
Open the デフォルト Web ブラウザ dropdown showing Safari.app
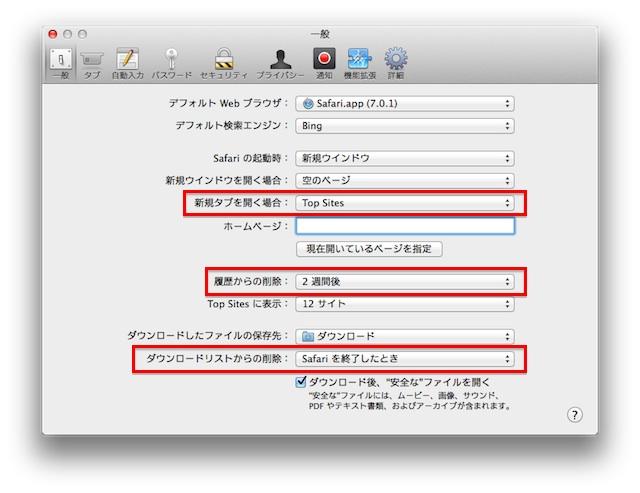pos(405,103)
